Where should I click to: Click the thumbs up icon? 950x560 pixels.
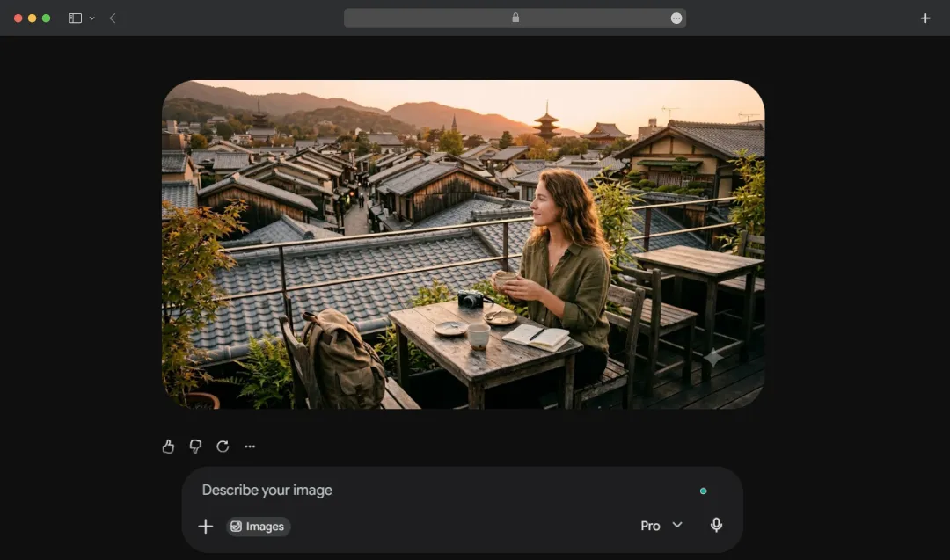pos(168,447)
